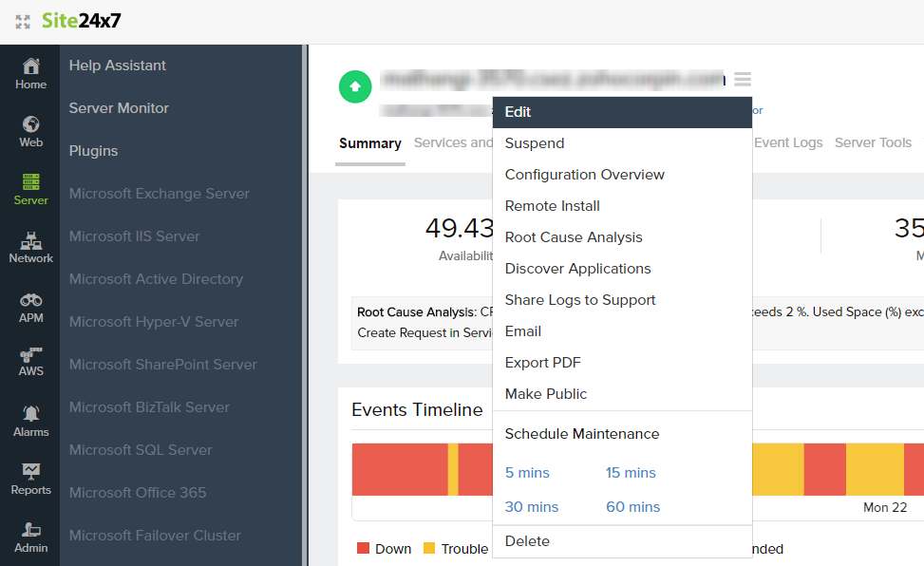Open the Web globe icon

pyautogui.click(x=30, y=124)
